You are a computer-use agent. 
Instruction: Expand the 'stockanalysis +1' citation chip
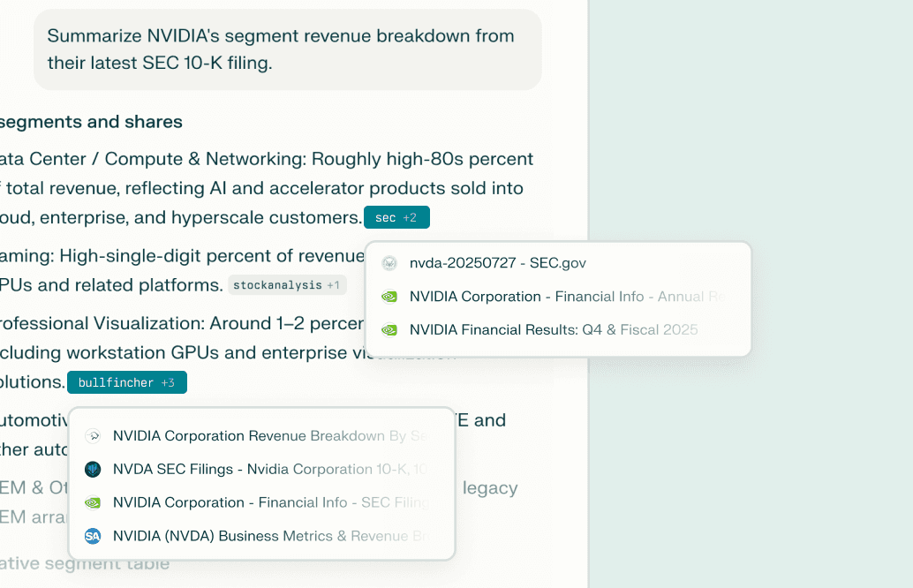(287, 284)
